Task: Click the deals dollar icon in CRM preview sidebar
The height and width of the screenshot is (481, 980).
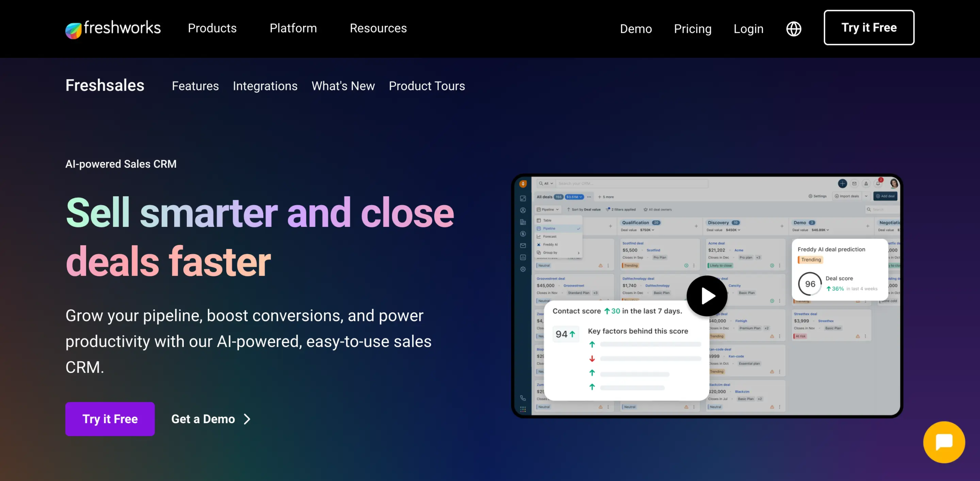Action: (523, 234)
